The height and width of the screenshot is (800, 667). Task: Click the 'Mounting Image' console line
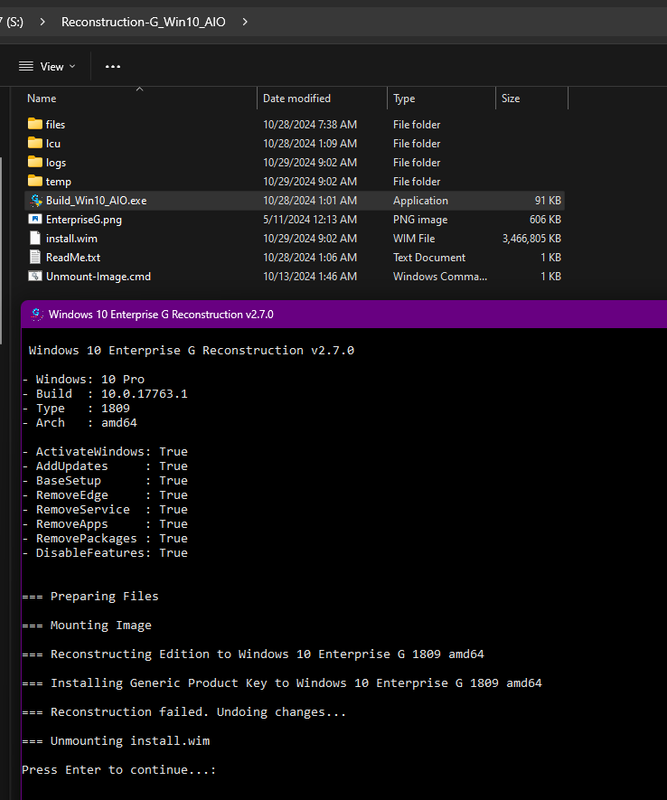pos(87,625)
